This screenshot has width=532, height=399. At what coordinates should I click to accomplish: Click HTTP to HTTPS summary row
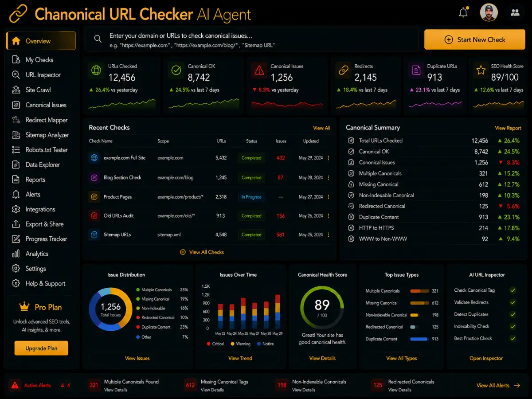click(x=434, y=228)
